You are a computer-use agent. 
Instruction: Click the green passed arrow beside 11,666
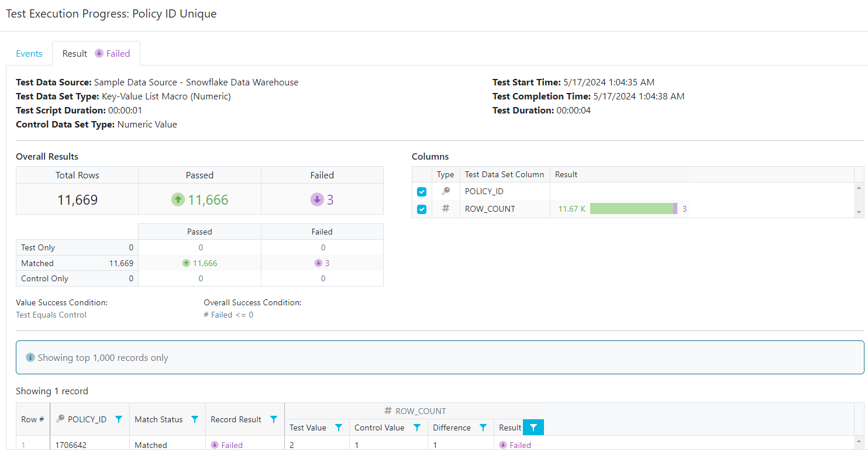pos(178,200)
